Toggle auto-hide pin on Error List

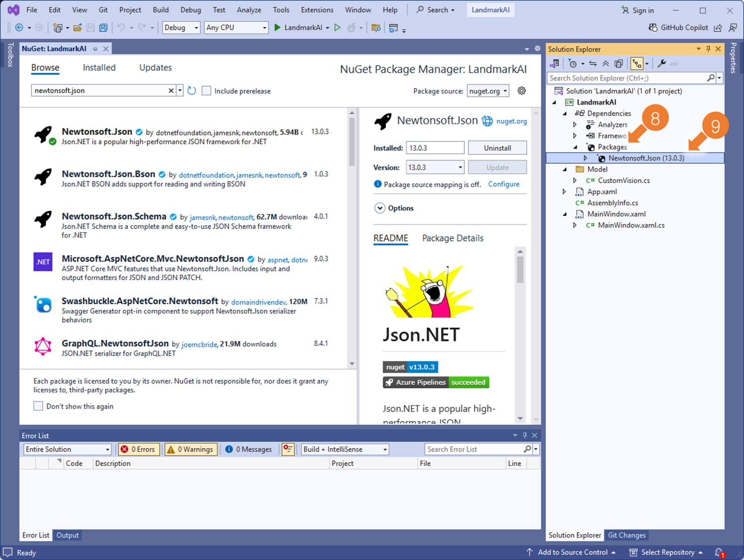[x=525, y=435]
